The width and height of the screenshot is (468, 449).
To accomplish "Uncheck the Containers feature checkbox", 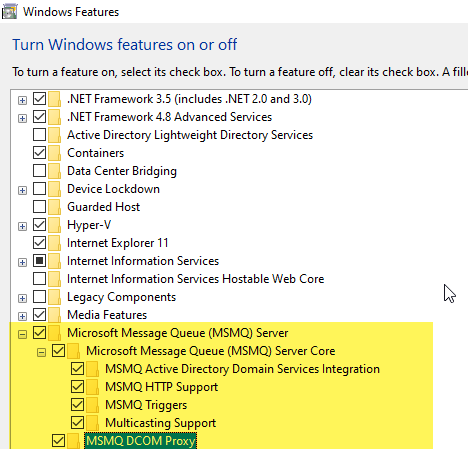I will (x=39, y=153).
